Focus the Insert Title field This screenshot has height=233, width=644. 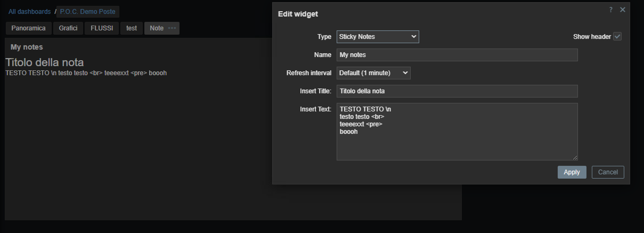click(x=457, y=91)
